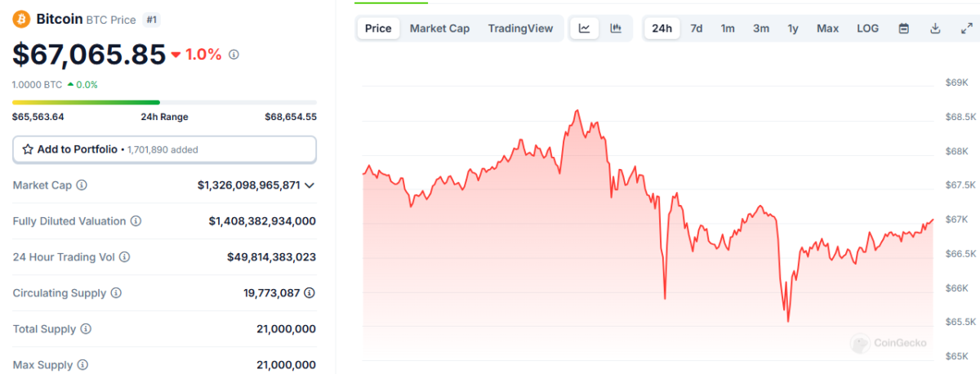980x374 pixels.
Task: Click info icon next to price change
Action: [234, 55]
